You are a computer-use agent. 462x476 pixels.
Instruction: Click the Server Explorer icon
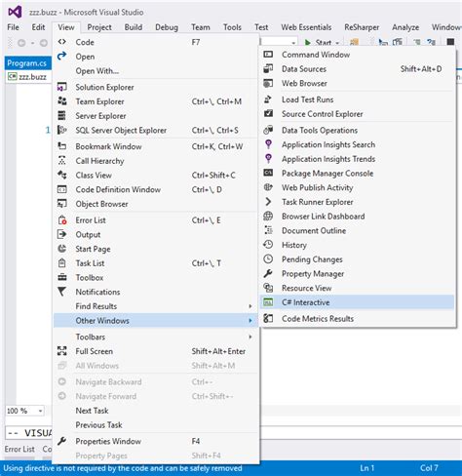click(x=61, y=115)
